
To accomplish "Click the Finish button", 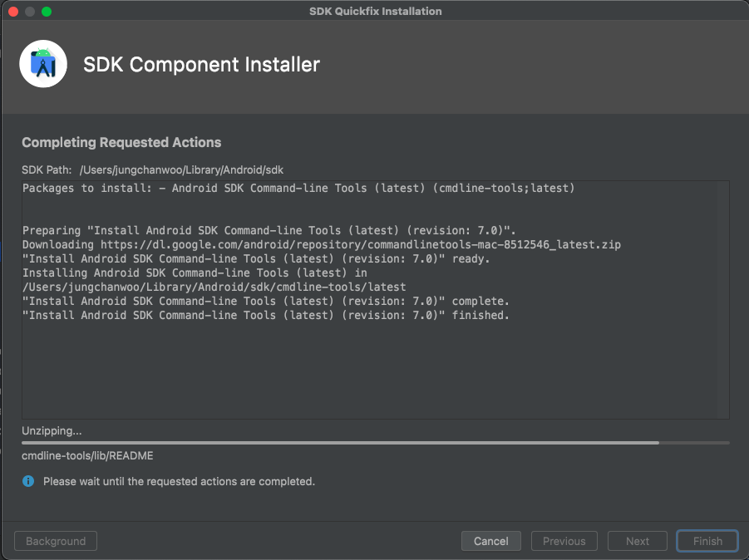I will click(x=707, y=541).
